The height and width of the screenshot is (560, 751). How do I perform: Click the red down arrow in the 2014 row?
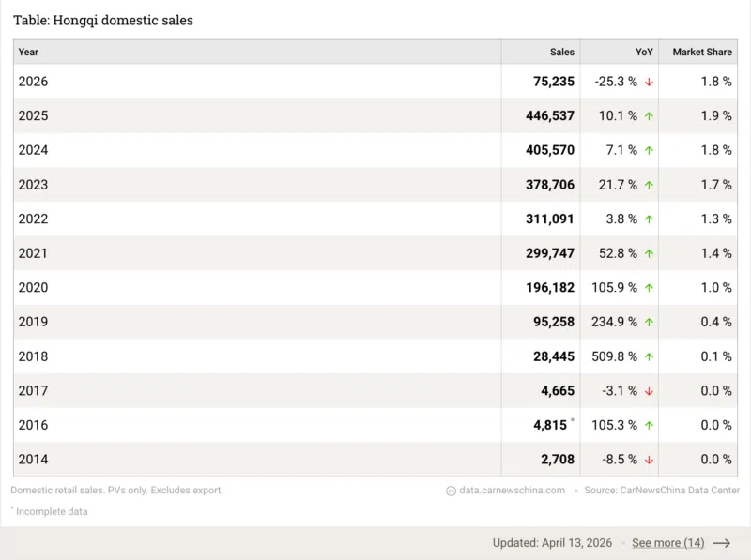(x=649, y=460)
